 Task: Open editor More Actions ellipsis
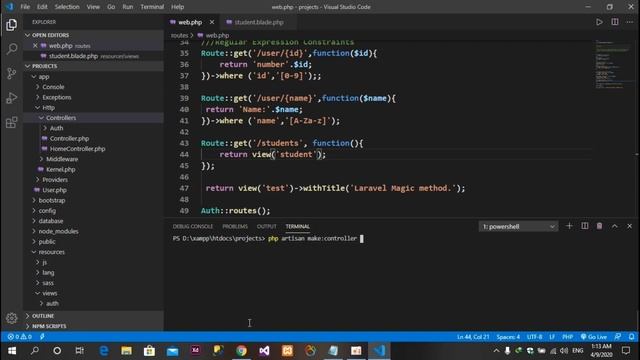click(x=630, y=22)
